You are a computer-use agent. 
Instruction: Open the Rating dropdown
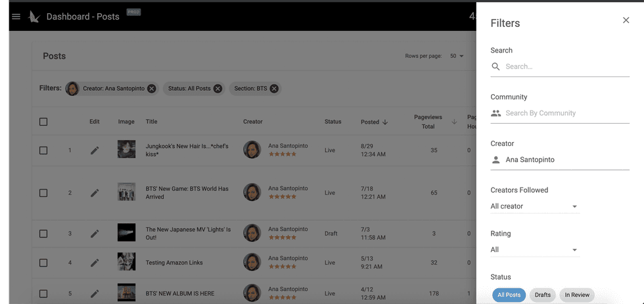click(x=535, y=250)
